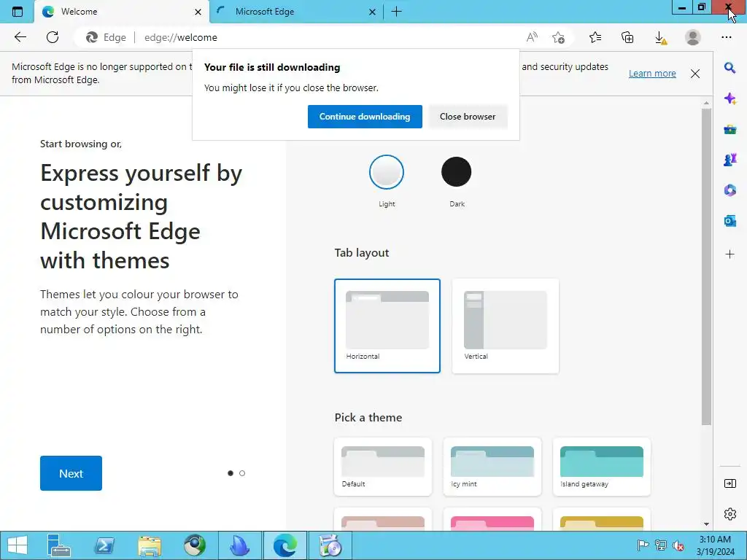This screenshot has height=560, width=747.
Task: Pick the Icy mint theme
Action: coord(492,467)
